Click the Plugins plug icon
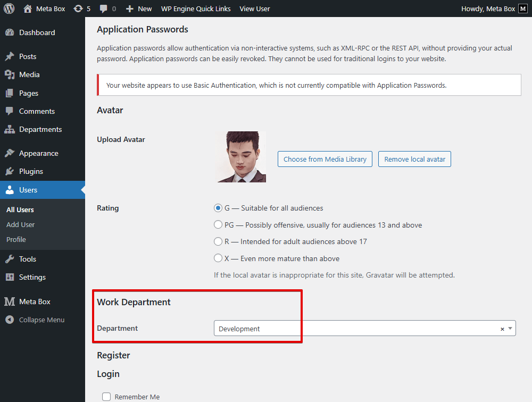 [x=10, y=171]
